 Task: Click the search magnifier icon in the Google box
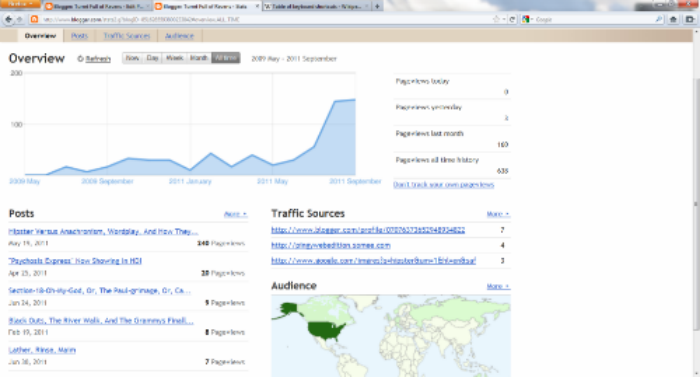point(659,19)
